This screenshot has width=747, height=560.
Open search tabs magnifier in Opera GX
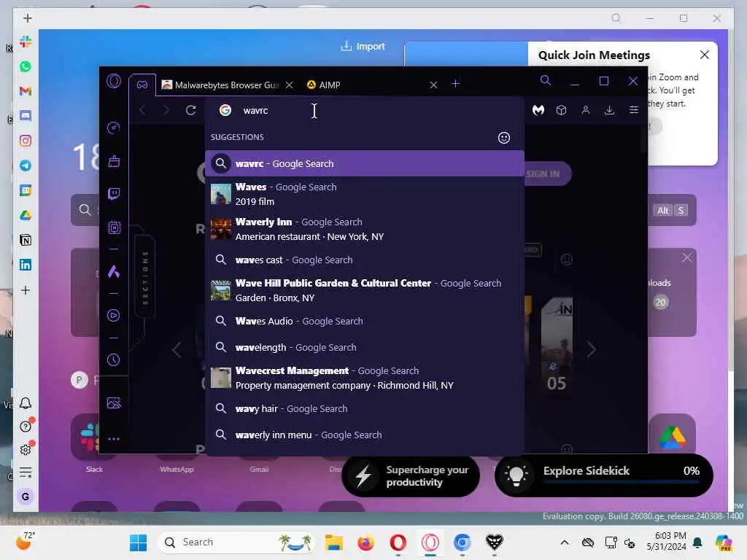[x=546, y=80]
